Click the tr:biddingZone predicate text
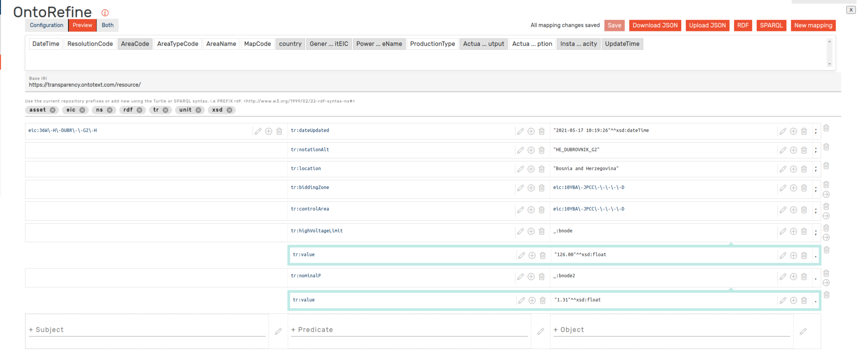 (x=310, y=187)
